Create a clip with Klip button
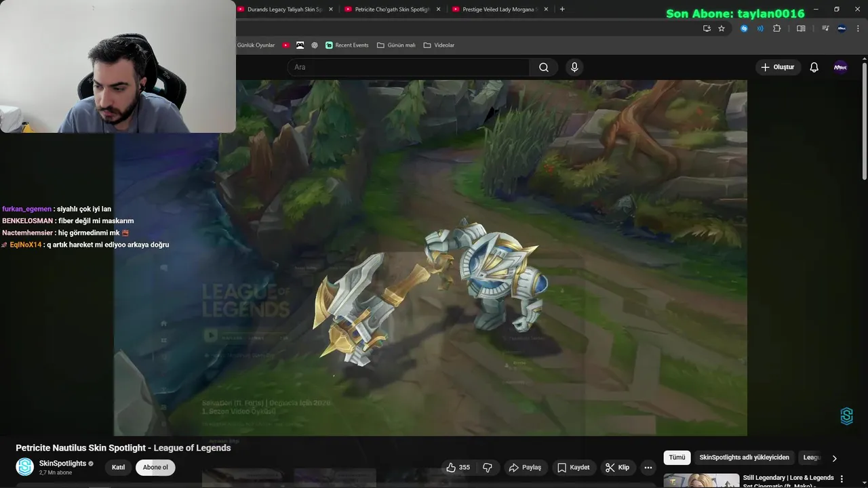 [617, 467]
